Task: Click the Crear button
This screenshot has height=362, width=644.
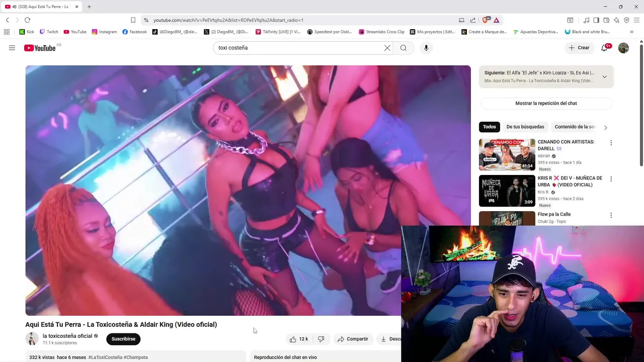Action: click(579, 48)
